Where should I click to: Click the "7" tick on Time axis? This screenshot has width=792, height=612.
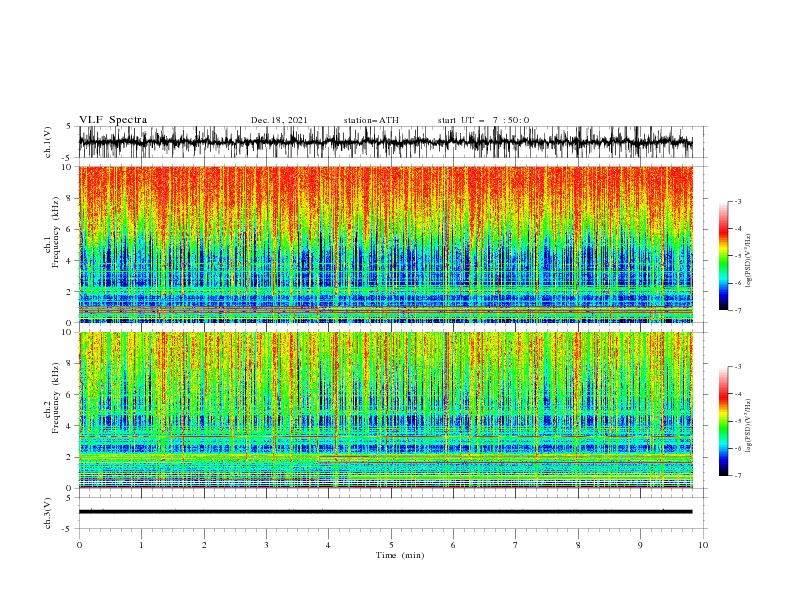click(516, 545)
